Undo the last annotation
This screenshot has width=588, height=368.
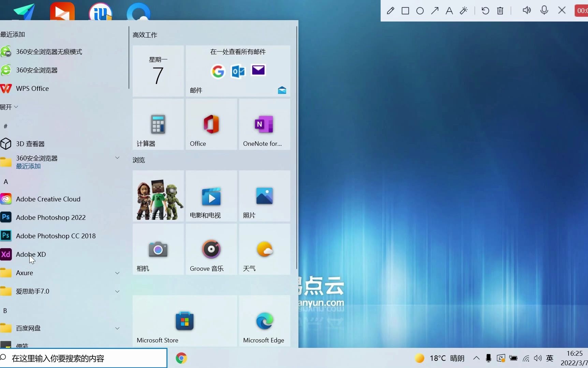coord(485,11)
